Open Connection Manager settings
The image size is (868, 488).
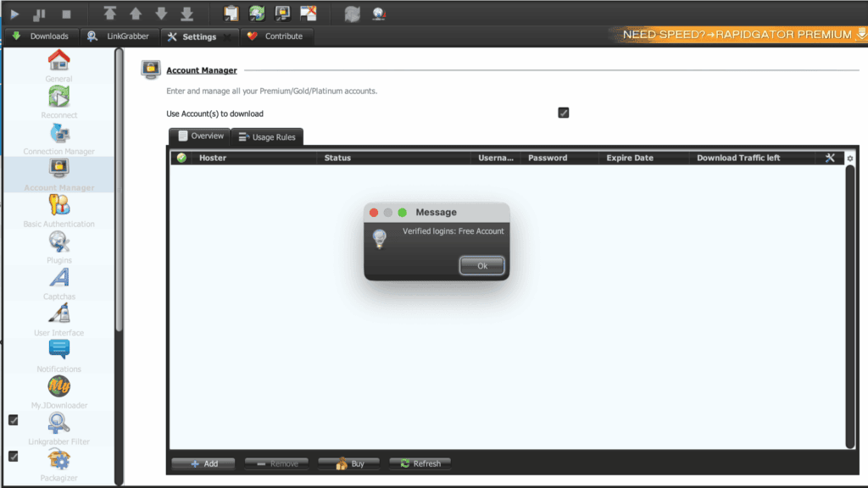click(x=58, y=139)
